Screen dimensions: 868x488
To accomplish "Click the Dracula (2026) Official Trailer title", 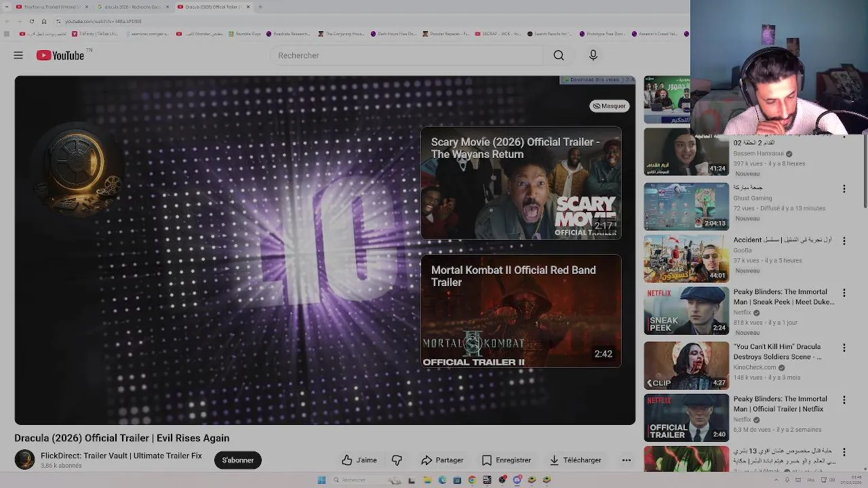I will 122,438.
